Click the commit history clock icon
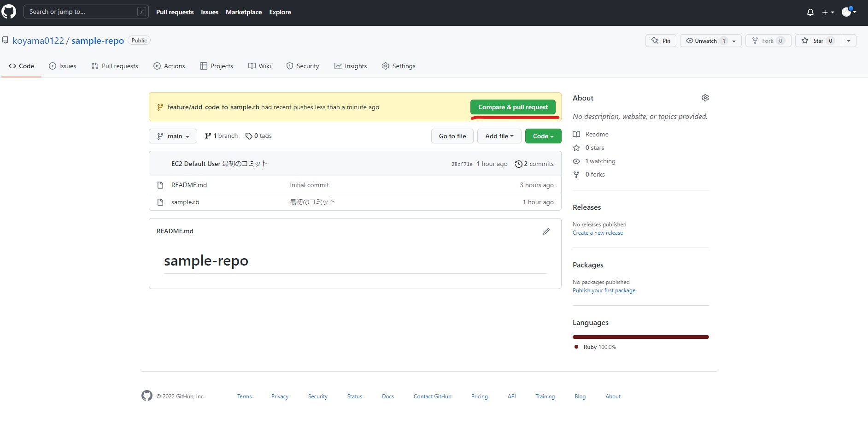 [x=519, y=164]
